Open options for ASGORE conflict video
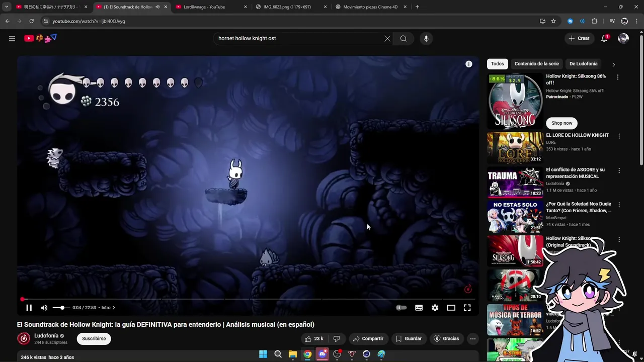Screen dimensions: 644x362 pyautogui.click(x=619, y=171)
